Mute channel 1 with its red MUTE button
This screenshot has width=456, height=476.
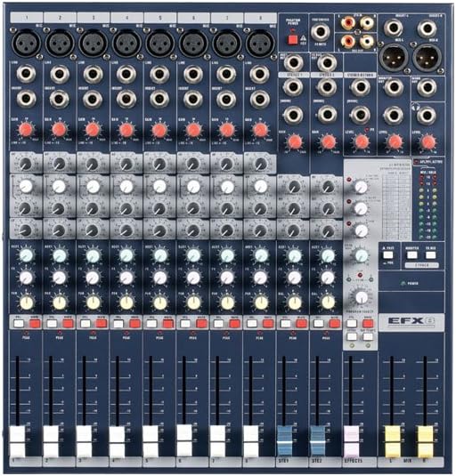pyautogui.click(x=35, y=324)
